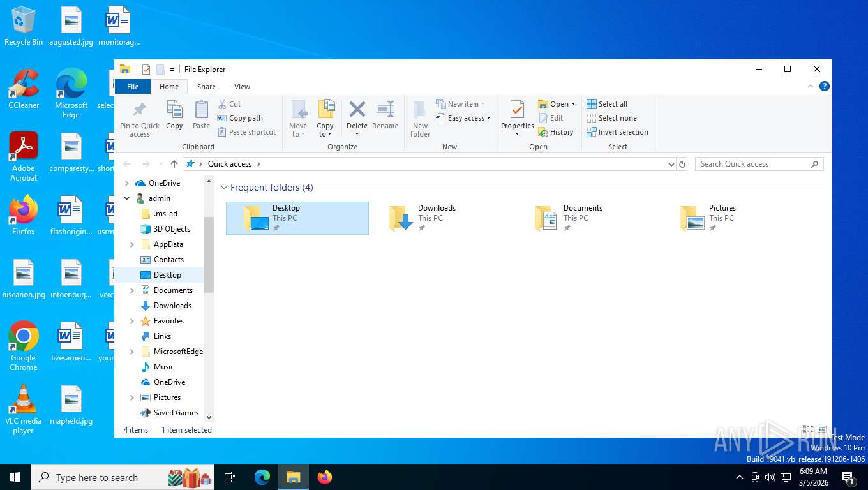
Task: Click Cut in Clipboard group
Action: pos(229,104)
